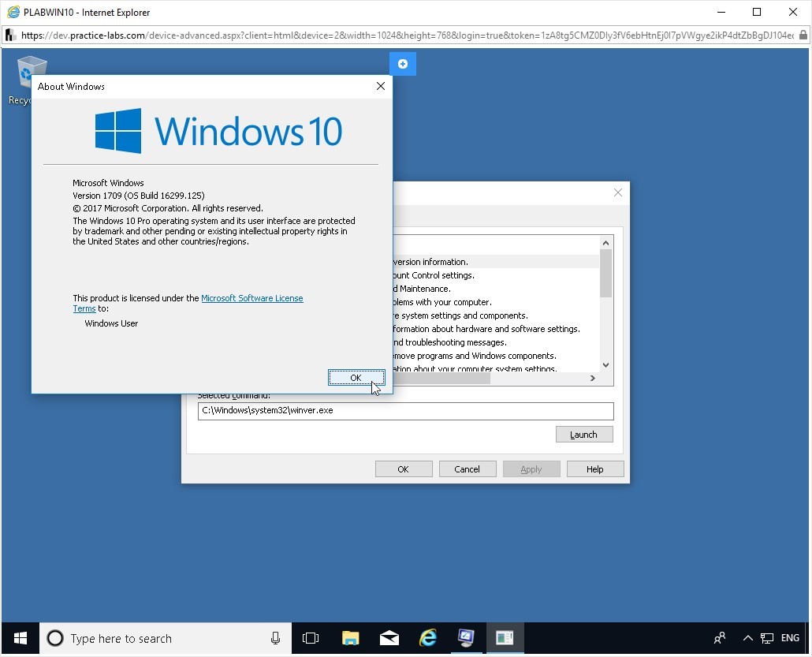Click the lock icon in address bar
This screenshot has width=812, height=657.
[803, 35]
